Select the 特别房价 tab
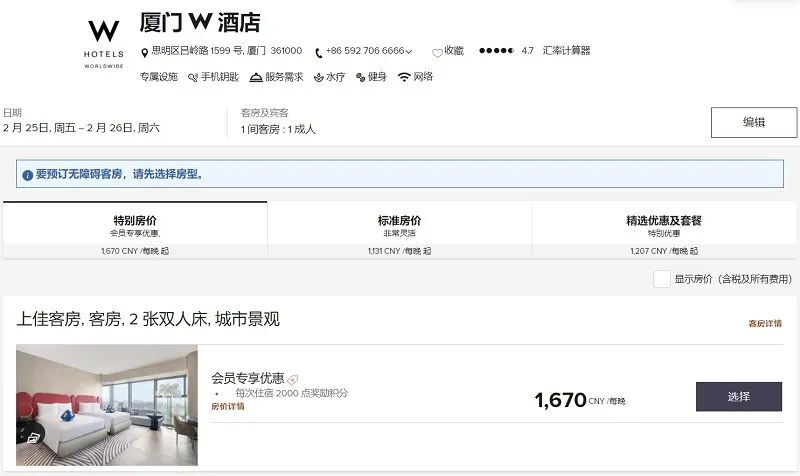 click(135, 230)
